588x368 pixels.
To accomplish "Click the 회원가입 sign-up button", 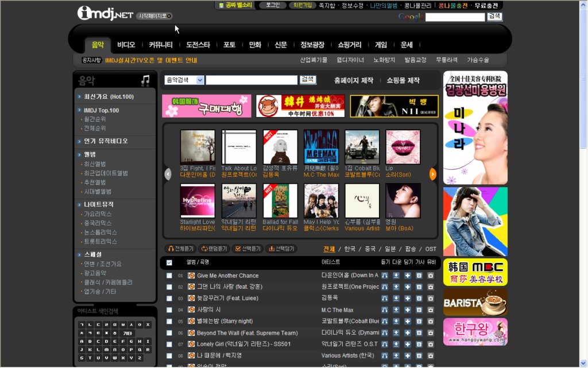I will click(x=303, y=5).
